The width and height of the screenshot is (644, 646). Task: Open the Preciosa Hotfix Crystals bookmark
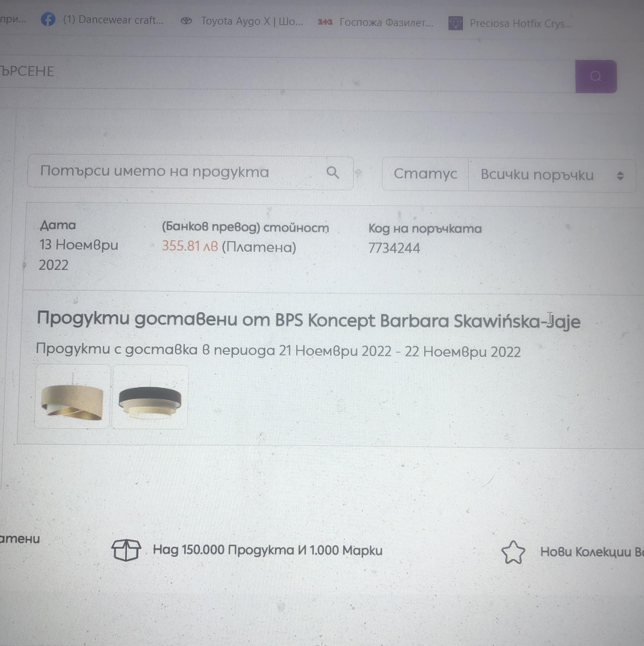511,23
